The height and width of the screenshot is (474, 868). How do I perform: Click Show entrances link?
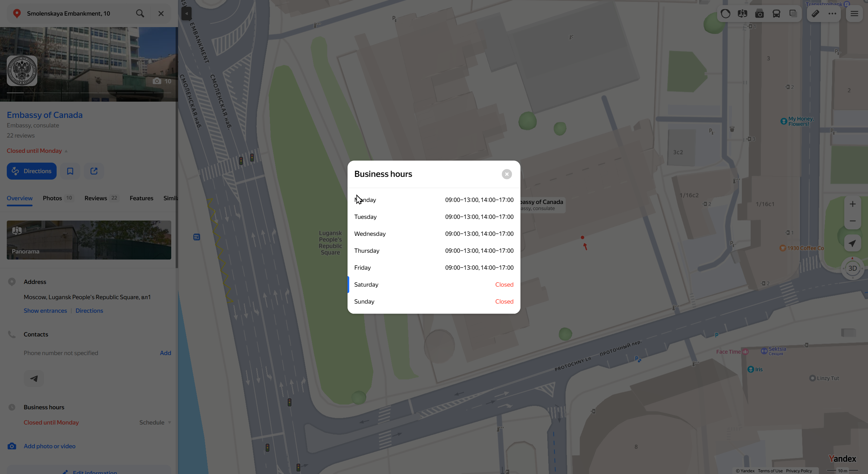[x=45, y=311]
